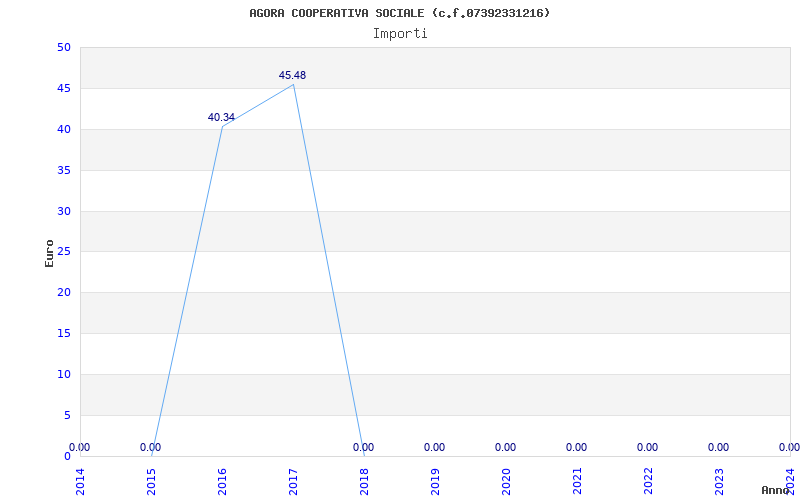Click the 0.00 value label above 2019
Image resolution: width=800 pixels, height=500 pixels.
click(x=434, y=447)
